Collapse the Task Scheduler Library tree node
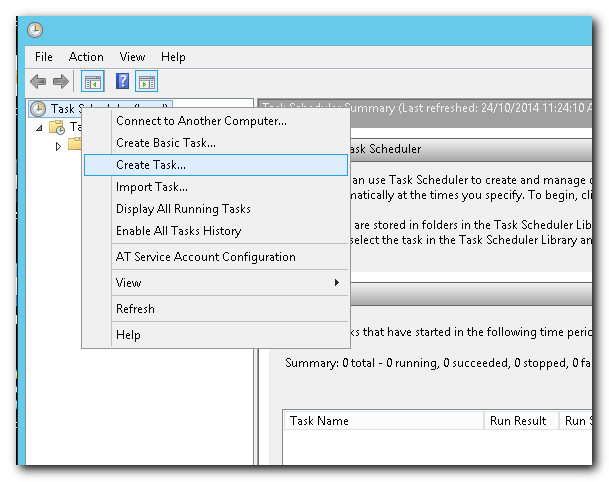 (39, 128)
